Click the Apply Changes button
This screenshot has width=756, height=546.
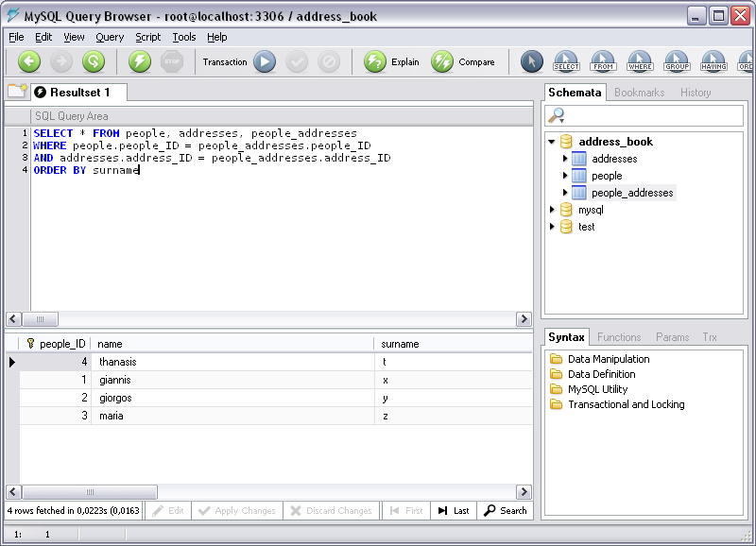tap(237, 510)
